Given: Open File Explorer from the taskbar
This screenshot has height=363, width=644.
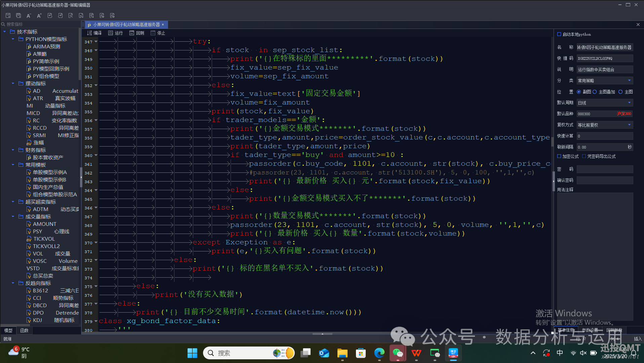Looking at the screenshot, I should pos(342,353).
